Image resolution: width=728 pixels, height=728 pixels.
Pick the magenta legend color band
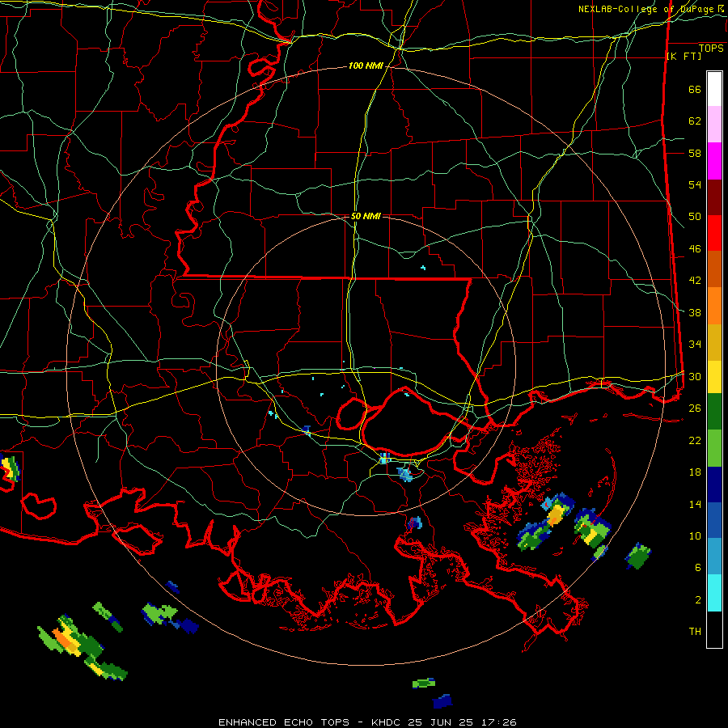714,161
